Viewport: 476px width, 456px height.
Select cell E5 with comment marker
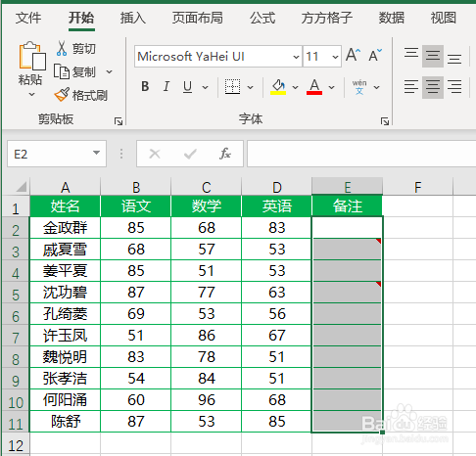click(x=348, y=292)
